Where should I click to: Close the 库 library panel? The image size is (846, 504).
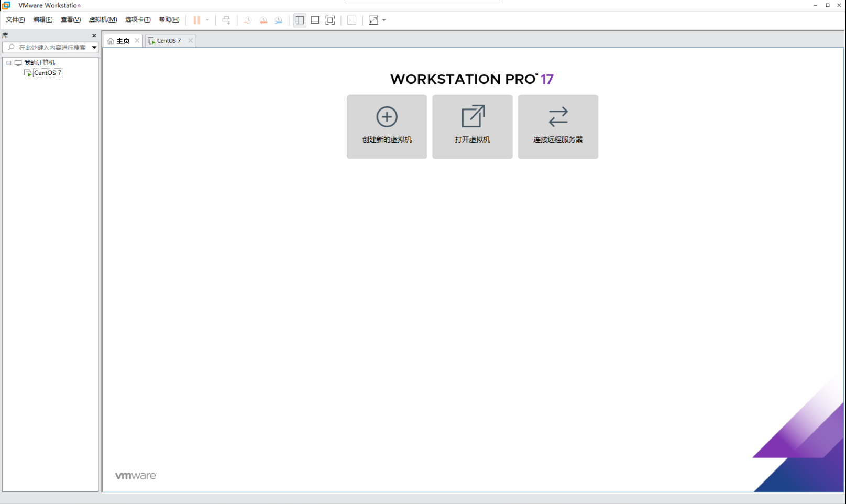tap(94, 36)
